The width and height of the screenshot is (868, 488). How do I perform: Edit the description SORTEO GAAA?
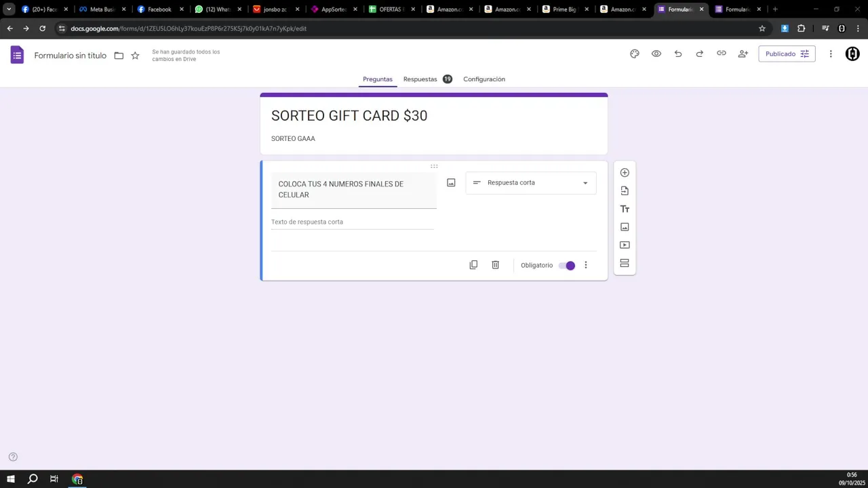293,139
